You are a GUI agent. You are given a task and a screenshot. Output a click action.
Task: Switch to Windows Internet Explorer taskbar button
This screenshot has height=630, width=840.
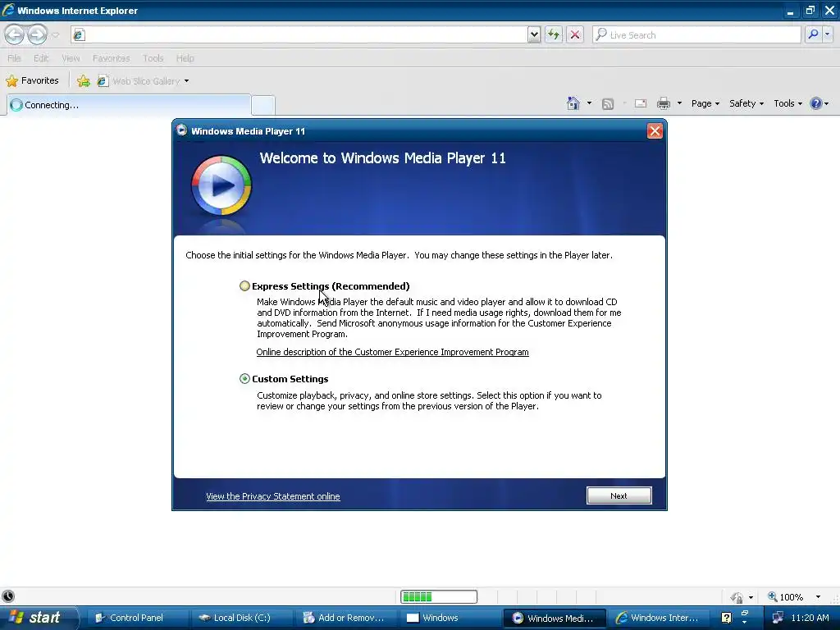(x=659, y=618)
